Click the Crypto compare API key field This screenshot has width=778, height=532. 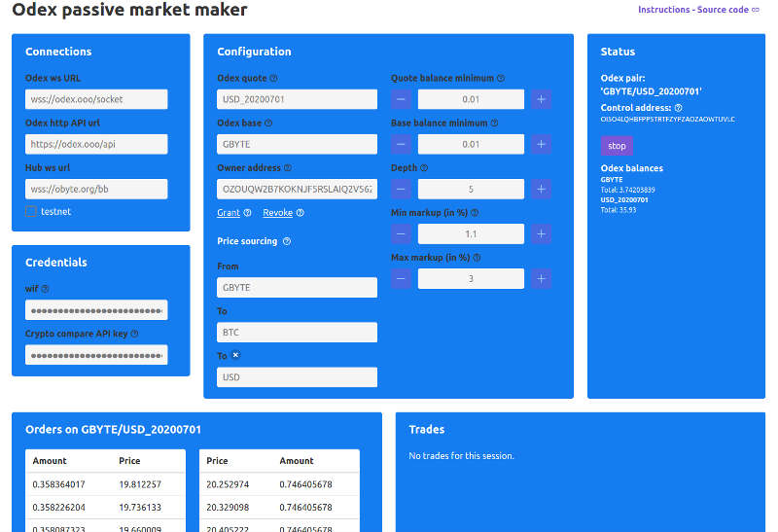coord(96,355)
